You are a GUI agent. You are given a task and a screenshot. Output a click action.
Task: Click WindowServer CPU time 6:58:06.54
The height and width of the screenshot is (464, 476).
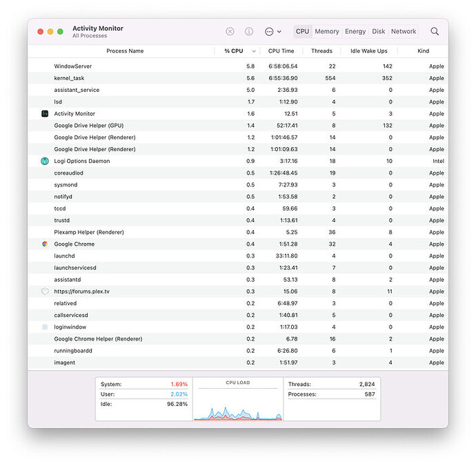[283, 66]
